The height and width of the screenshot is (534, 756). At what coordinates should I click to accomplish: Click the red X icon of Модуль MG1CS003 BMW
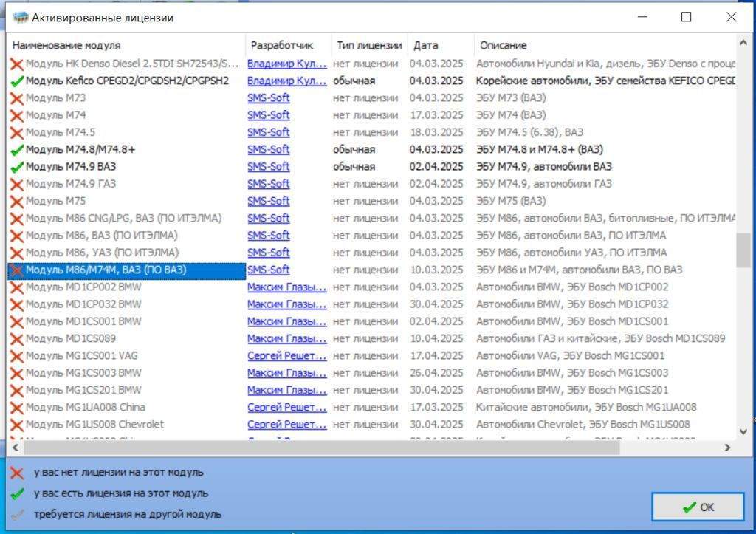17,374
